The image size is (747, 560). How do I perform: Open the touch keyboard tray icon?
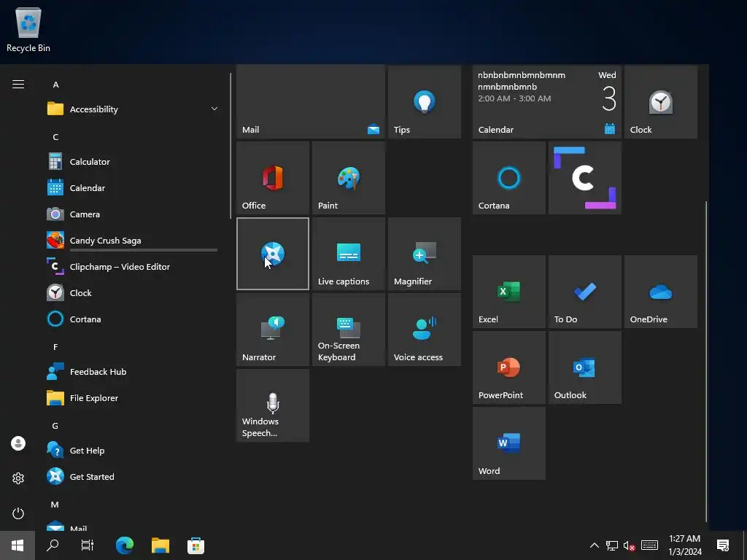649,545
